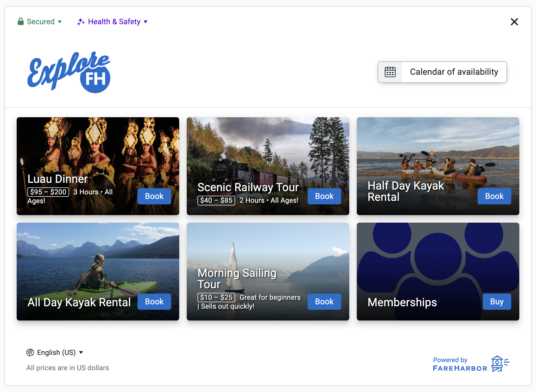Screen dimensions: 536x392
Task: Open the Luau Dinner title
Action: (58, 179)
